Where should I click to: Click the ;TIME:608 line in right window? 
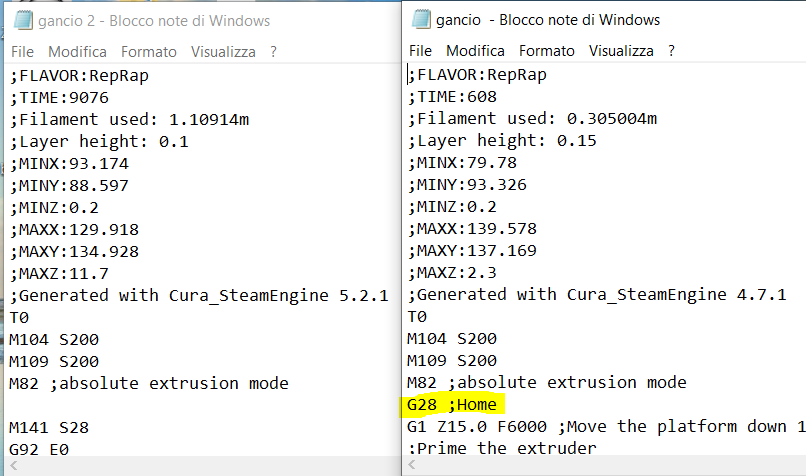(452, 97)
